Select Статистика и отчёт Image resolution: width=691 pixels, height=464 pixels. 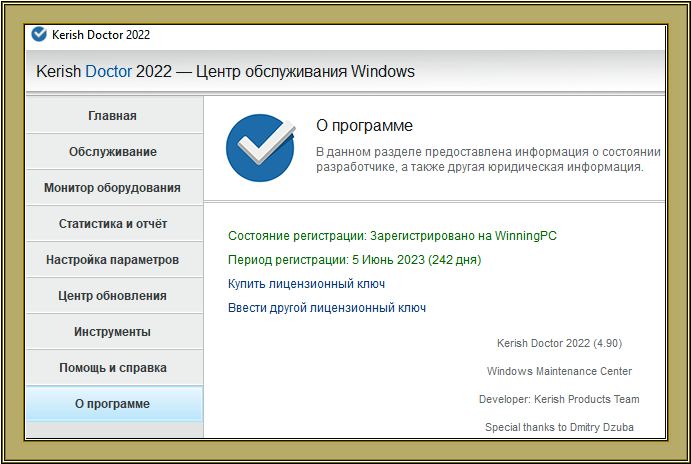(x=114, y=224)
